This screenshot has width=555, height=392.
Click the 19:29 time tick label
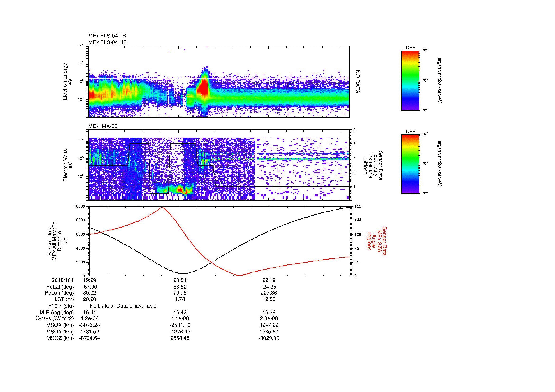click(x=89, y=280)
